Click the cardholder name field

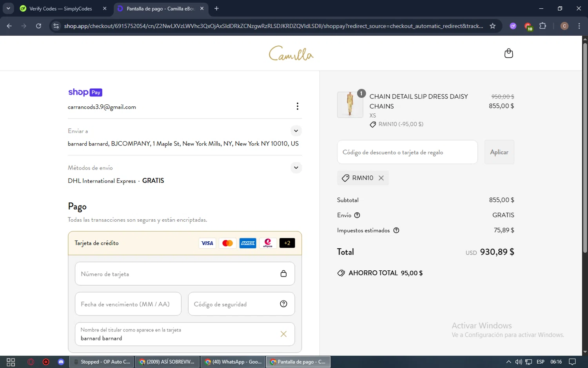point(185,334)
